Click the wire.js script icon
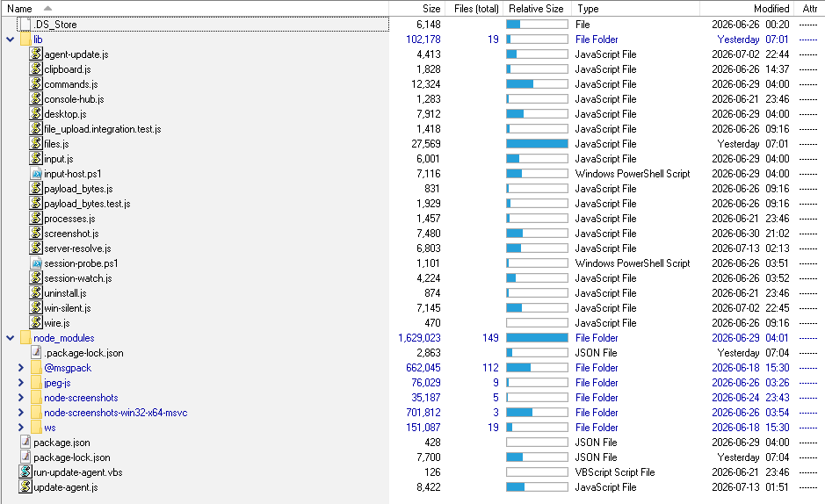825x504 pixels. click(x=36, y=323)
